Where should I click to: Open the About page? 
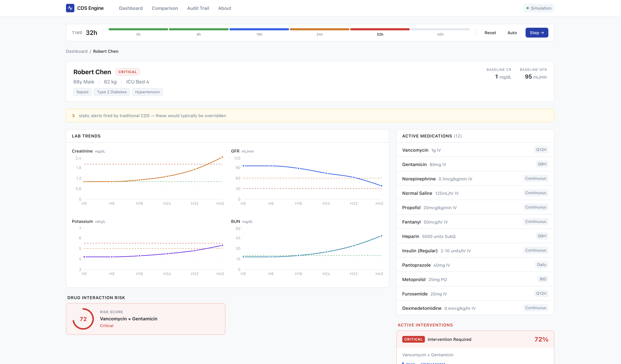(x=225, y=8)
